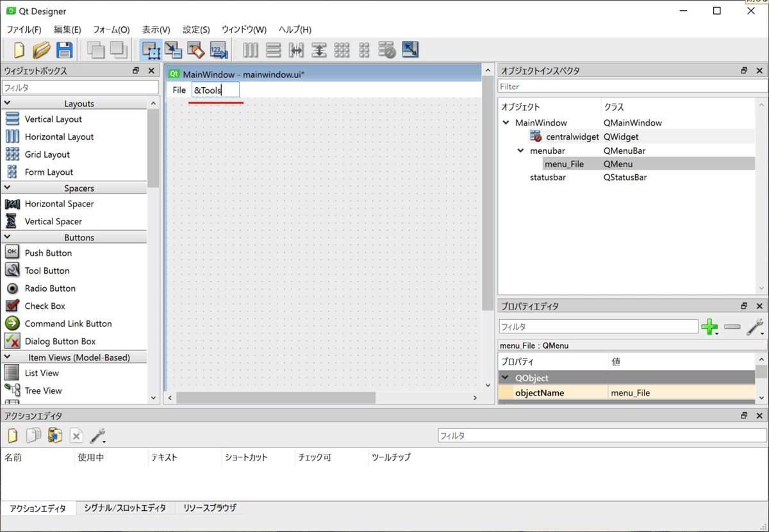The image size is (769, 532).
Task: Select Radio Button widget in widget box
Action: coord(50,288)
